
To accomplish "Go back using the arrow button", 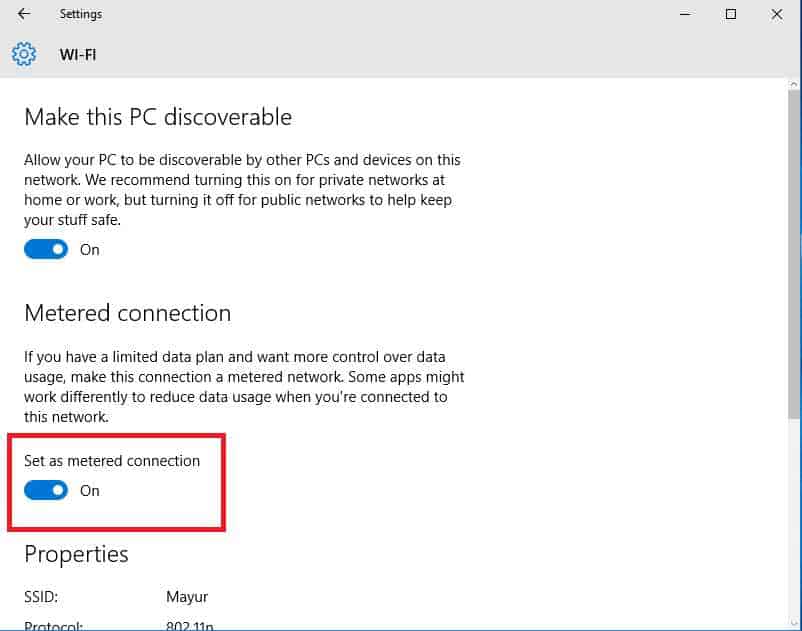I will coord(24,14).
